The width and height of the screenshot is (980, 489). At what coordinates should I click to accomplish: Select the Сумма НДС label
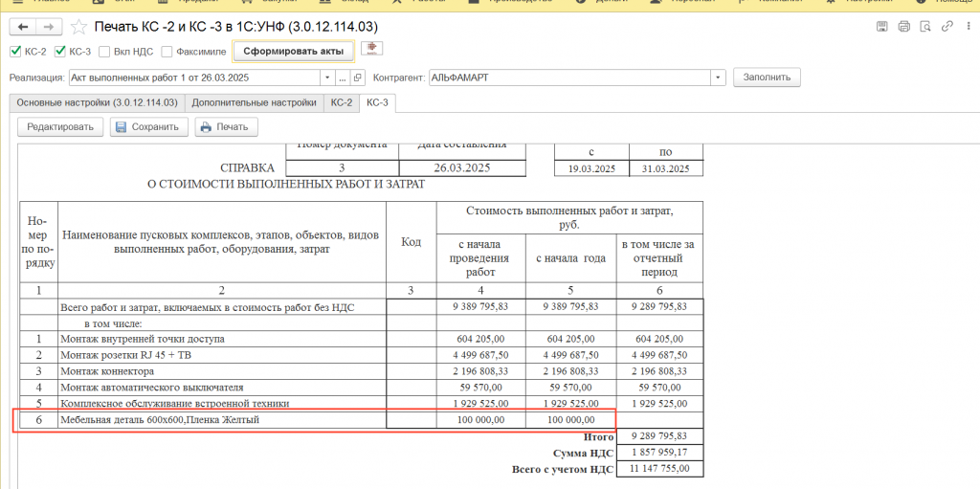584,452
